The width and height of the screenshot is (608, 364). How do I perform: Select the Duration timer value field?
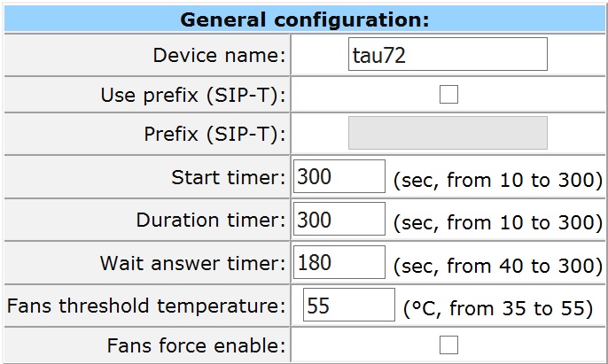(x=339, y=219)
